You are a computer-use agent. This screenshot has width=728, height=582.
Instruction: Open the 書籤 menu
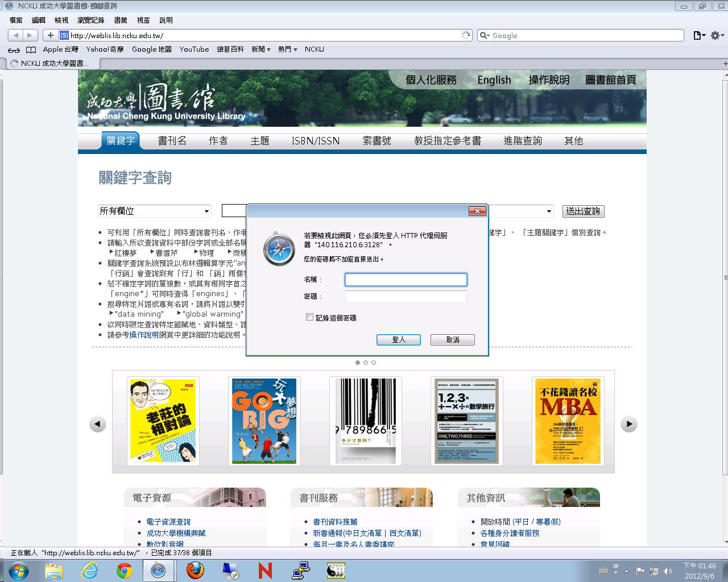(x=121, y=20)
